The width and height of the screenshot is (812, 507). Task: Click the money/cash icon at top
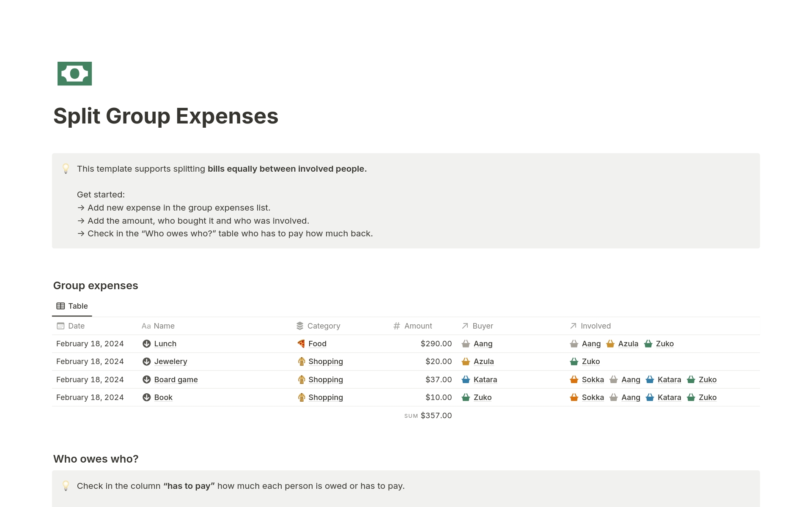(74, 73)
